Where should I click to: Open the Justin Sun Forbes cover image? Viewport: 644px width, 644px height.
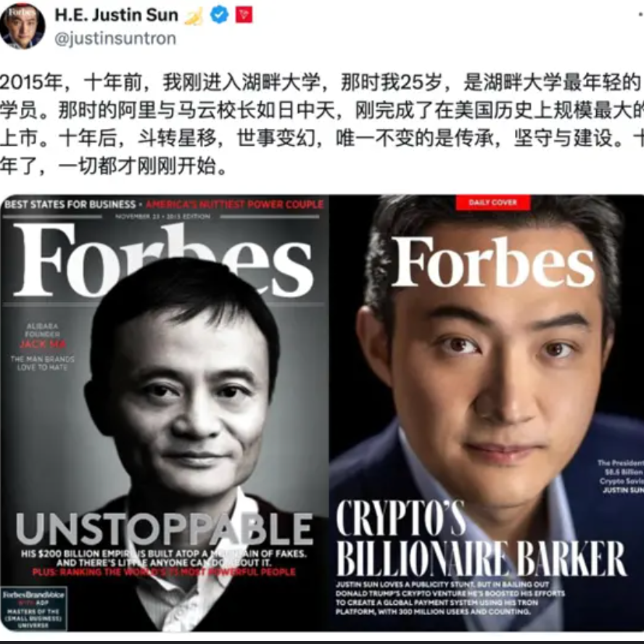point(487,413)
